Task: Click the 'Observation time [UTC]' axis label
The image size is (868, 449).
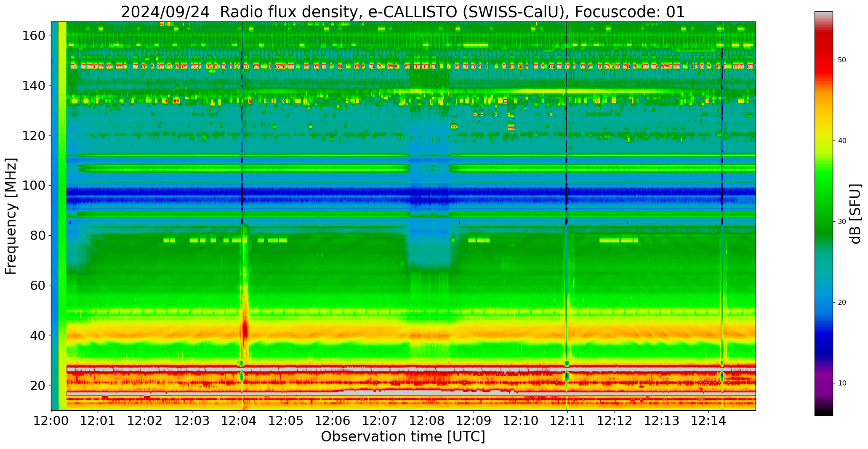Action: 403,436
